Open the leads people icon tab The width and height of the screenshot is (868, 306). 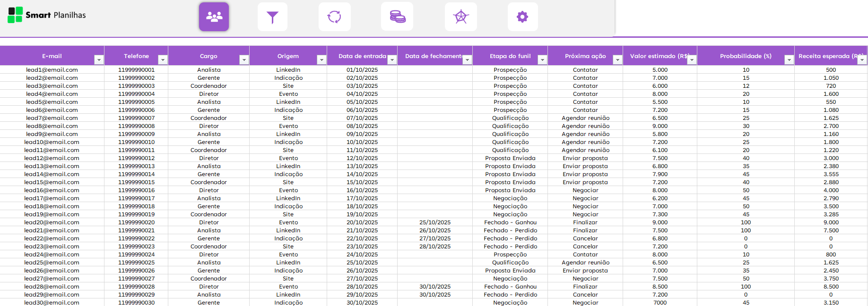(214, 17)
